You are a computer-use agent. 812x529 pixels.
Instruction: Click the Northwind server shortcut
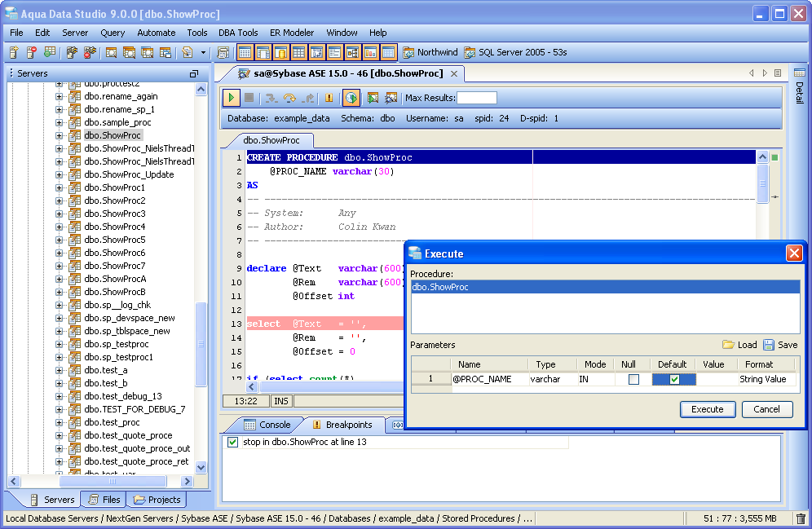[430, 53]
